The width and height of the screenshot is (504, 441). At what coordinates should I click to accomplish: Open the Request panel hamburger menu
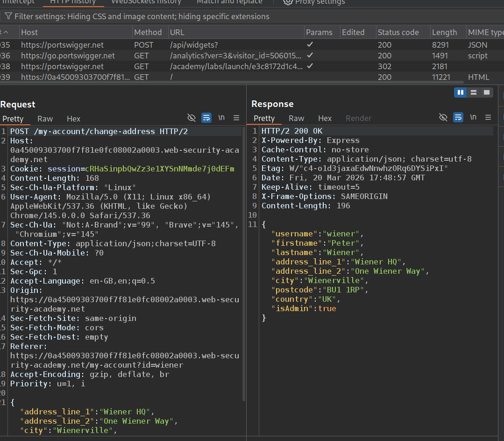pos(236,118)
